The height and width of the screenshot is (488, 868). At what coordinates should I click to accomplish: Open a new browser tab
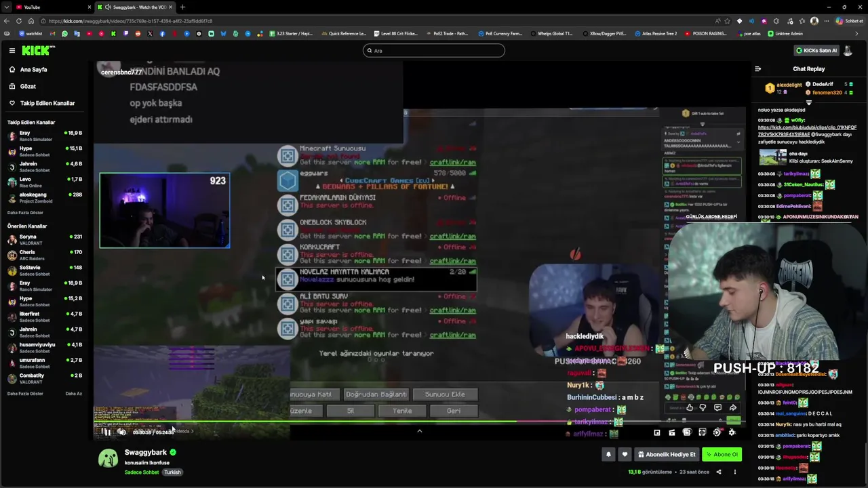click(x=182, y=7)
